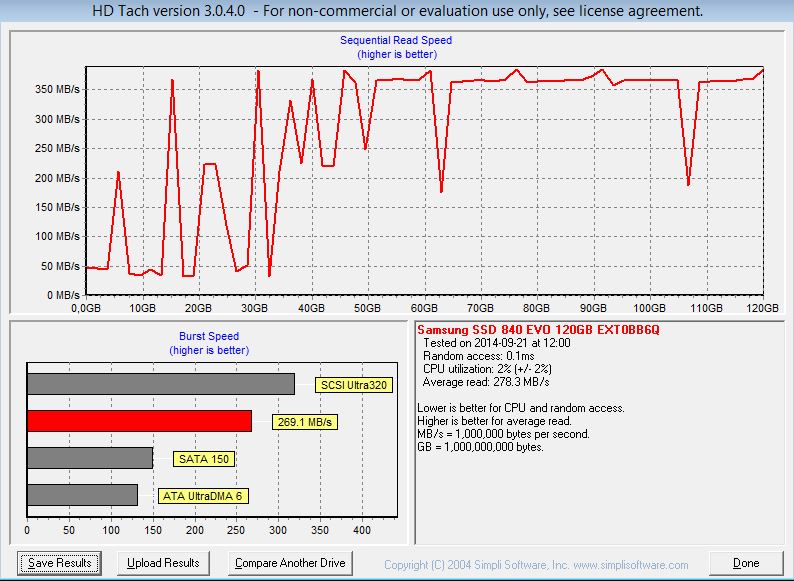Click the gray ATA UltraDMA 6 bar
The width and height of the screenshot is (794, 581).
click(82, 495)
